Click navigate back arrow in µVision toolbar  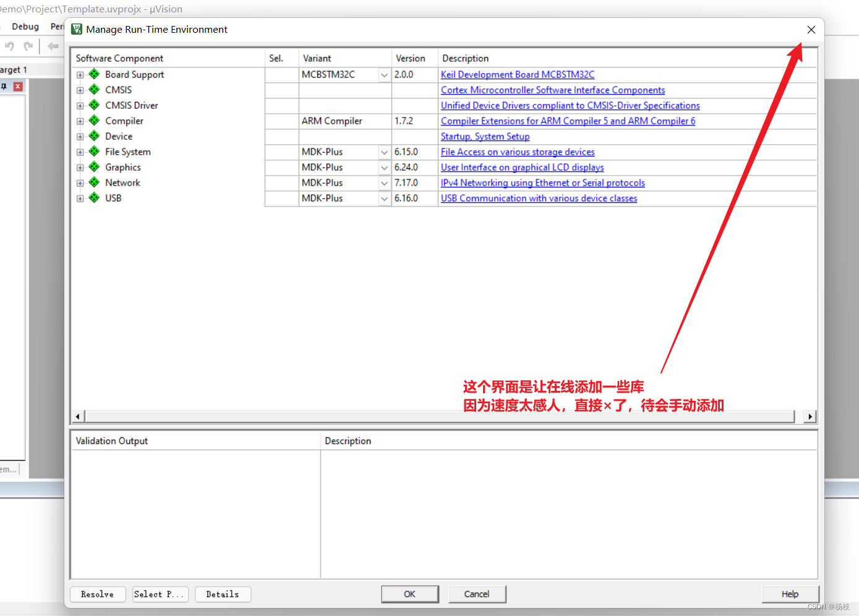pyautogui.click(x=53, y=46)
